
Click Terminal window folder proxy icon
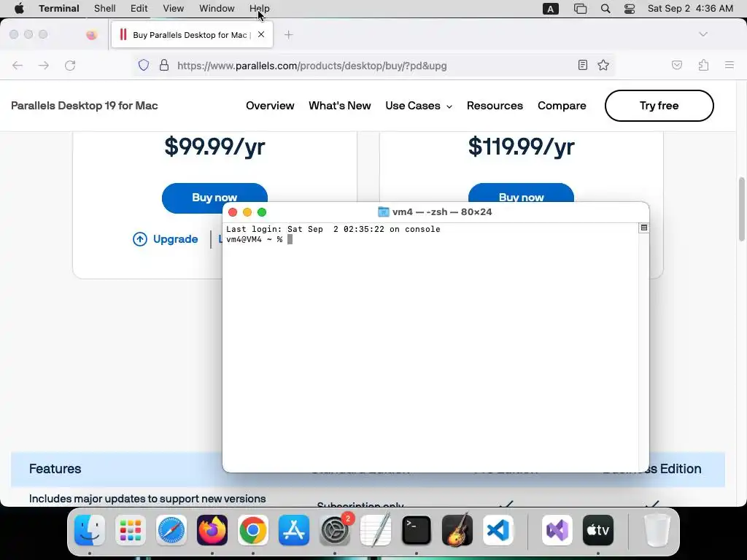pos(383,212)
